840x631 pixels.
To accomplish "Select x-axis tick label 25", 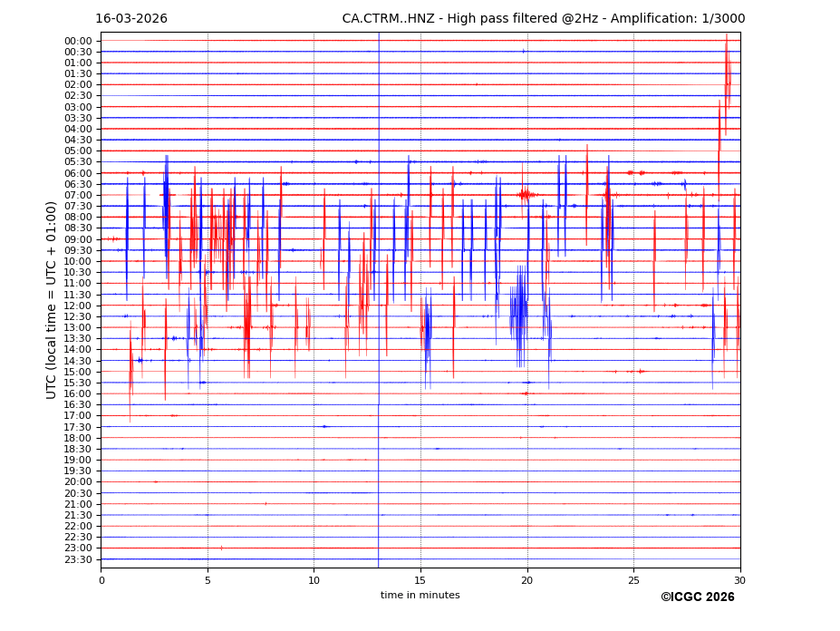I will coord(633,580).
